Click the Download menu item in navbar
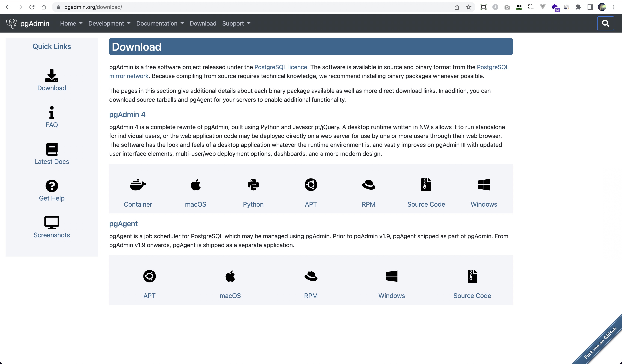This screenshot has width=622, height=364. (x=203, y=23)
